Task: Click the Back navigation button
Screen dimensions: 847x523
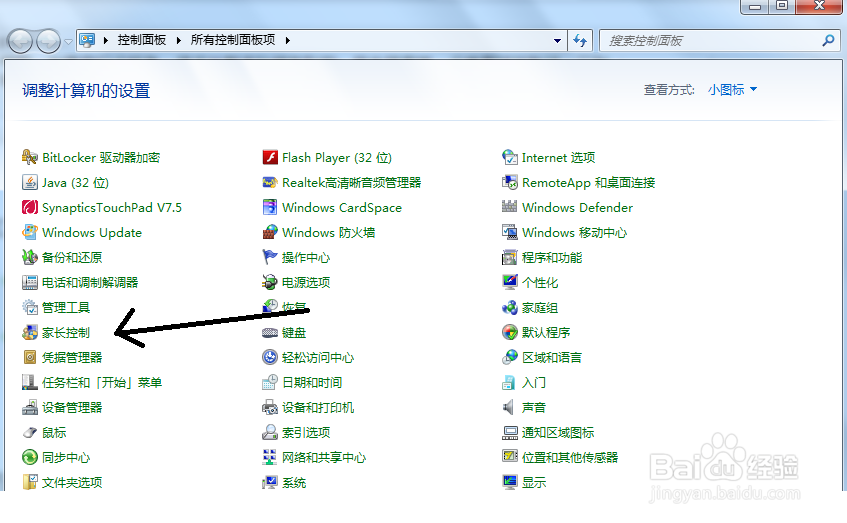Action: [x=20, y=41]
